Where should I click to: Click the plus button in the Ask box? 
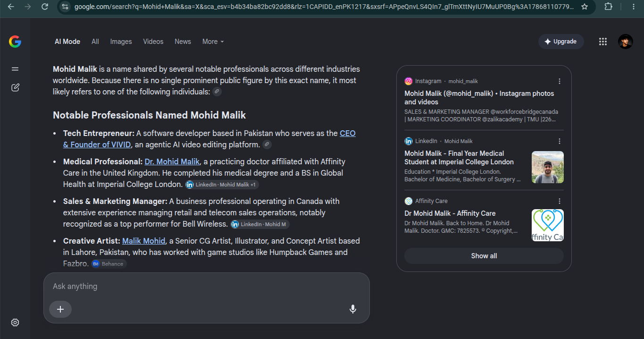(x=60, y=309)
